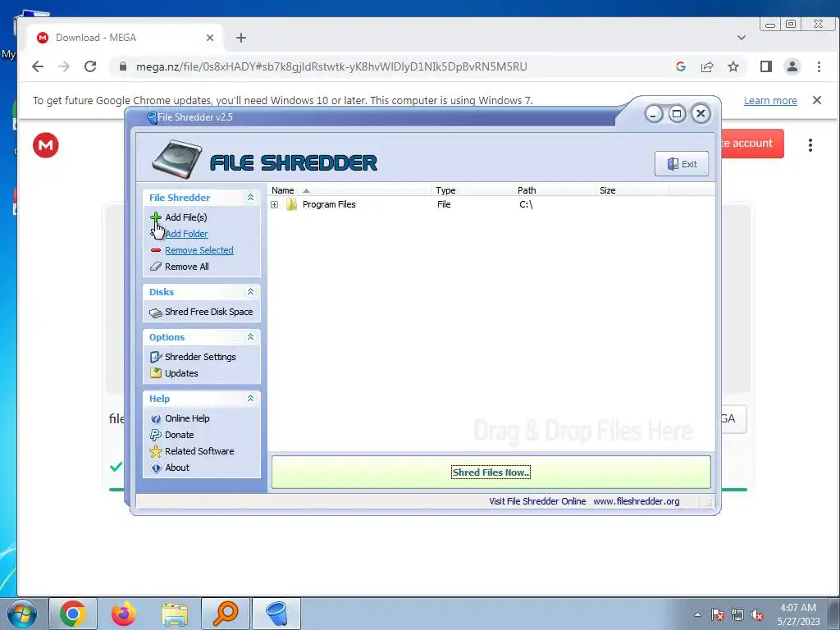The height and width of the screenshot is (630, 840).
Task: Show hidden system tray icons
Action: [697, 615]
